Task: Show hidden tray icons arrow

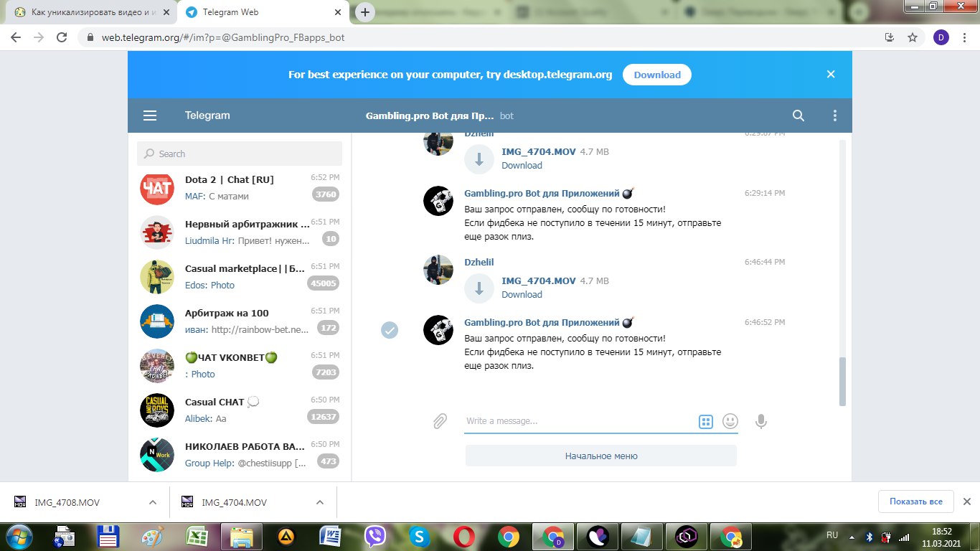Action: [x=852, y=536]
